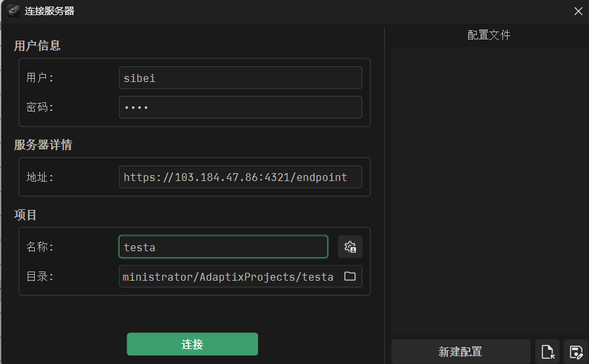Click the load profile file icon
The width and height of the screenshot is (589, 364).
click(x=548, y=352)
